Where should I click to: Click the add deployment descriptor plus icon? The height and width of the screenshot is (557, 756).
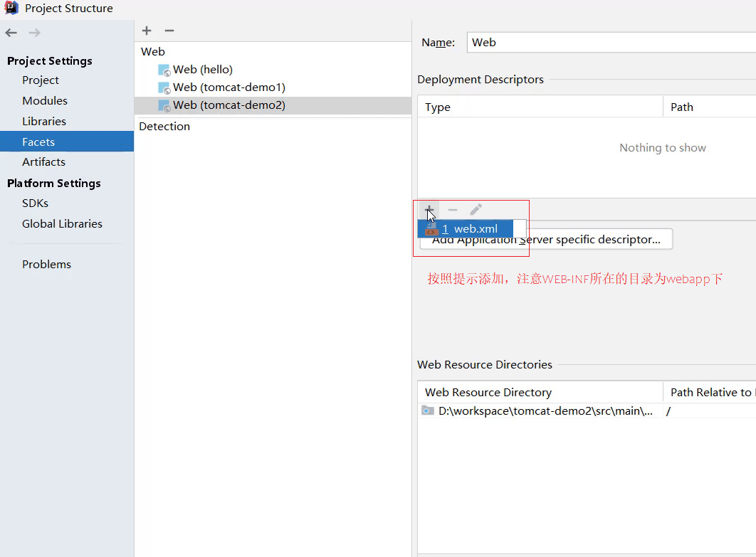tap(429, 210)
